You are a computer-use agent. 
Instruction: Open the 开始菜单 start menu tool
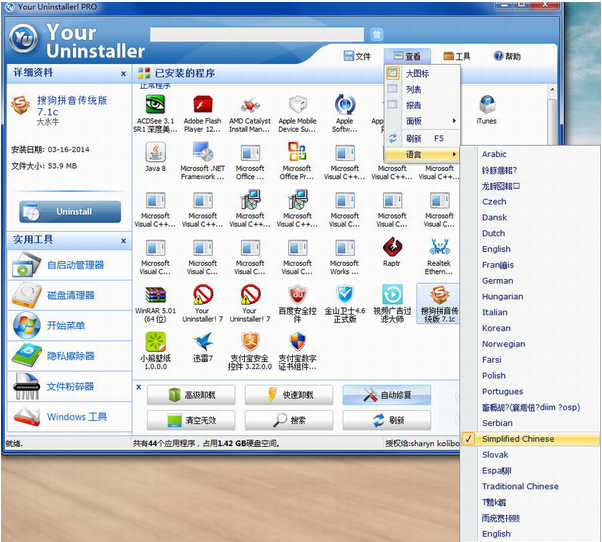tap(69, 326)
